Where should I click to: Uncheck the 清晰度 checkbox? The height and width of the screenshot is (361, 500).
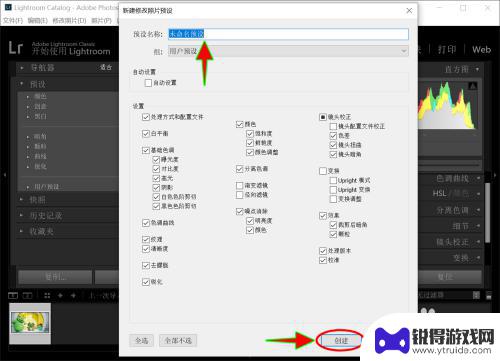[146, 249]
